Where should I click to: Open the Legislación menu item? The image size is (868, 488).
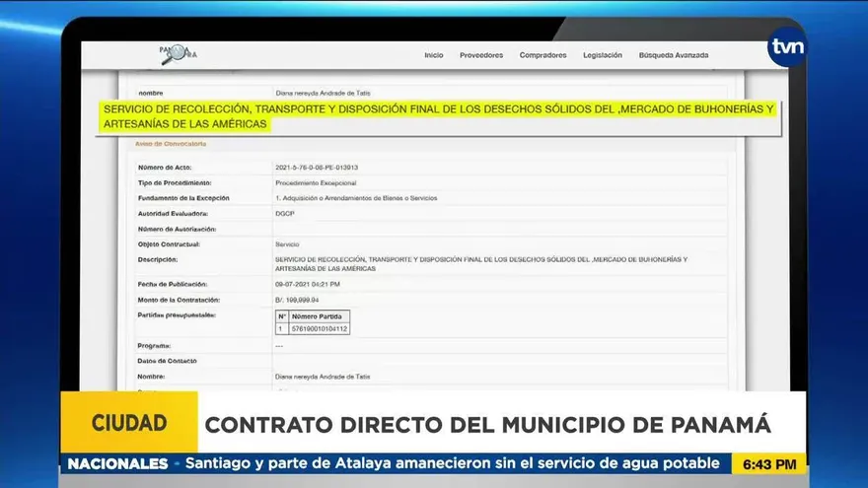click(x=603, y=55)
